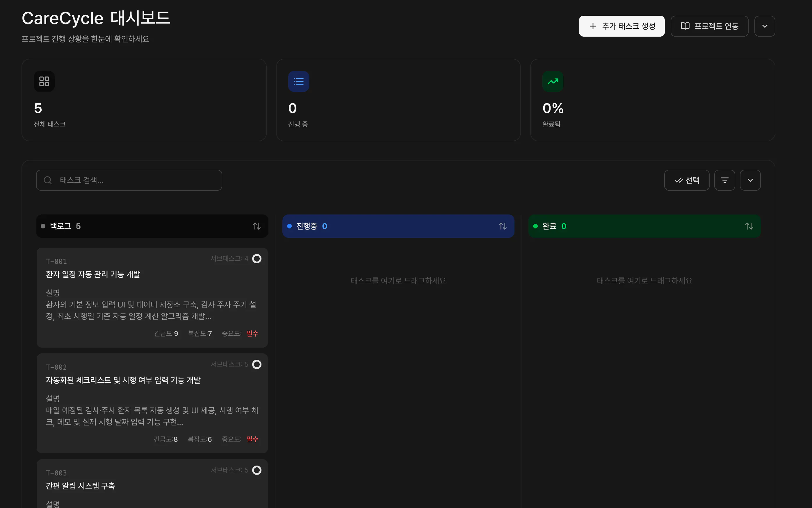Image resolution: width=812 pixels, height=508 pixels.
Task: Click the 태스크 검색 input field
Action: coord(134,180)
